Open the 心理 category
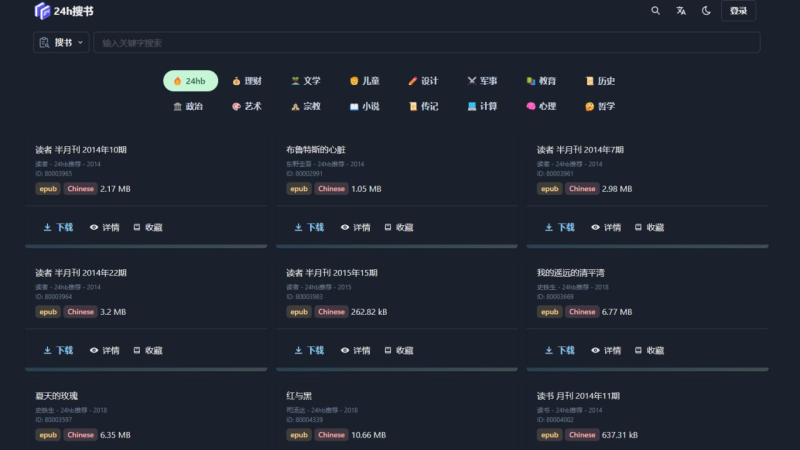 pyautogui.click(x=541, y=106)
